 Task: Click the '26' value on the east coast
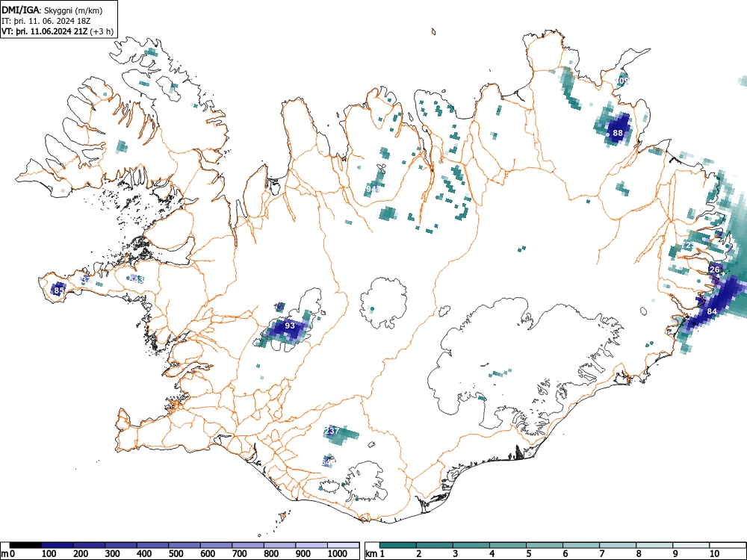(x=715, y=270)
